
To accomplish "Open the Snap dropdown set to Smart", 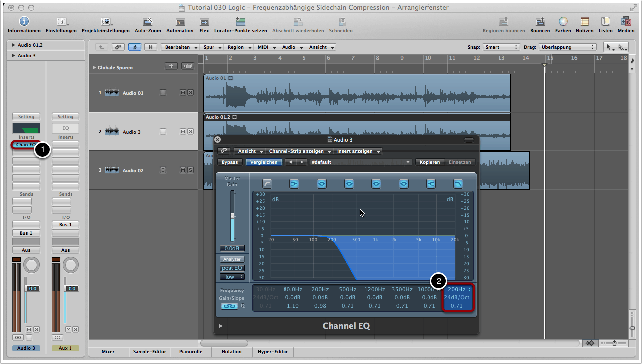I will click(x=501, y=47).
